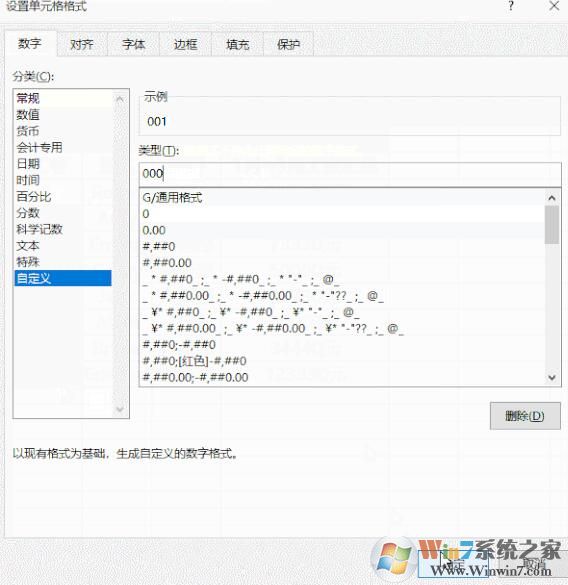568x585 pixels.
Task: Click the type list scroll down arrow
Action: (x=552, y=378)
